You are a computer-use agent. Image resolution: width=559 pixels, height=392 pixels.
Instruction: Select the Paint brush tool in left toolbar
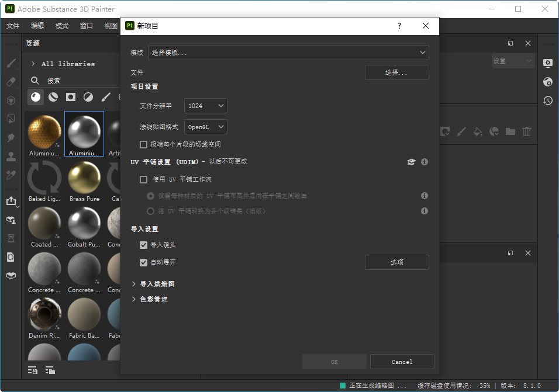pyautogui.click(x=11, y=63)
